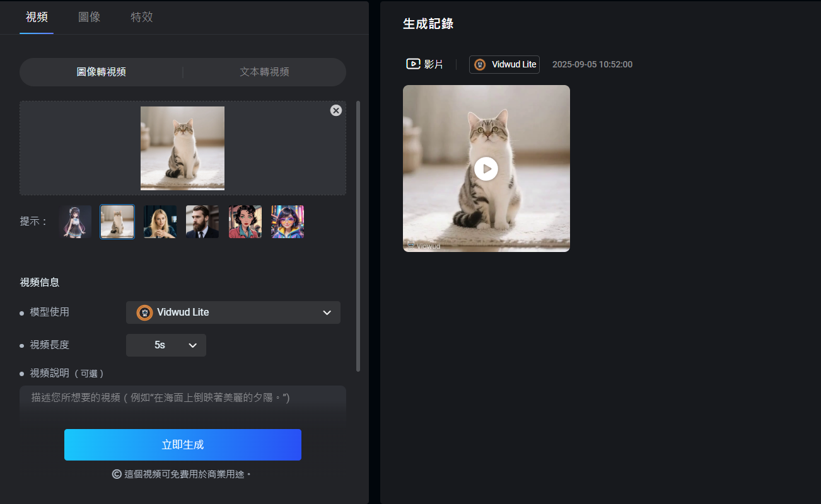Click the 視頻說明 (可選) label
The height and width of the screenshot is (504, 821).
pyautogui.click(x=67, y=373)
